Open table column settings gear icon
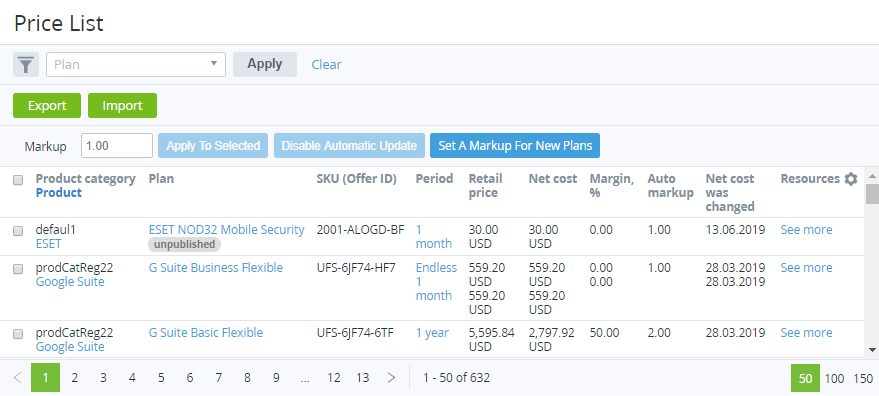The height and width of the screenshot is (396, 879). coord(851,179)
